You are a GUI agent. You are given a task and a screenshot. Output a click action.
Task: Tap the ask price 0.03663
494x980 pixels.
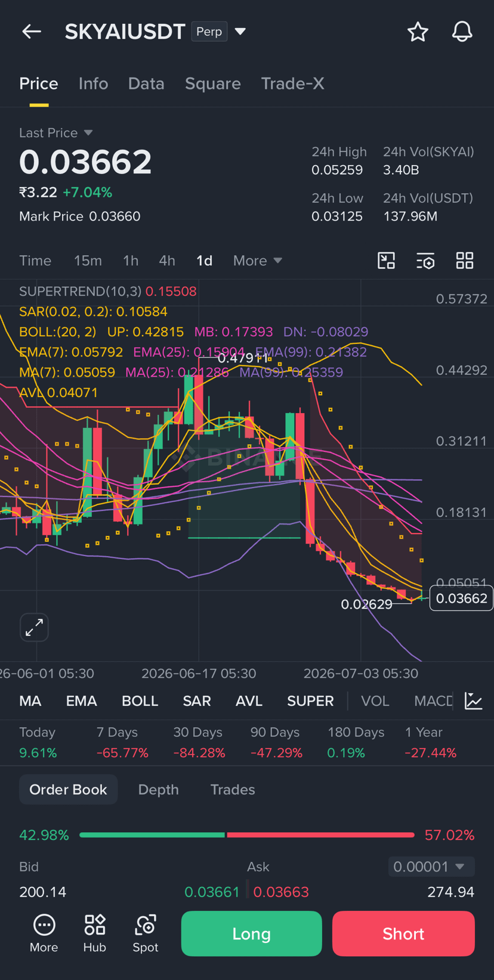pos(281,892)
